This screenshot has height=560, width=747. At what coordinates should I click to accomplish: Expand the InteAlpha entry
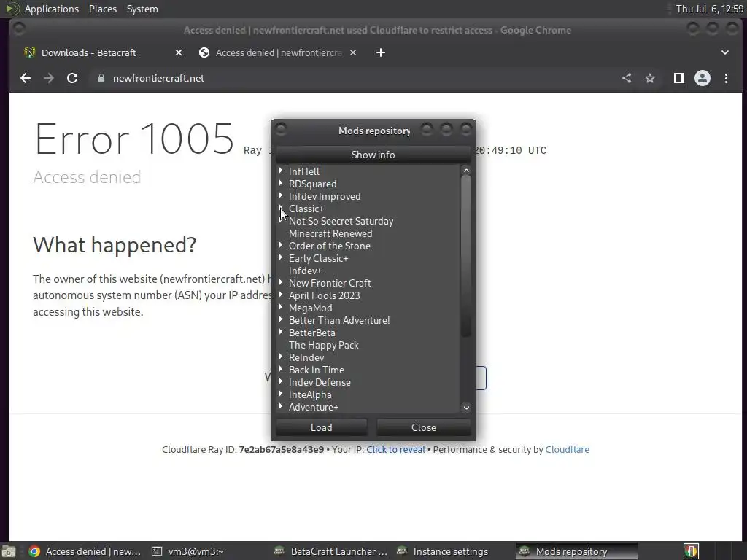click(x=281, y=394)
